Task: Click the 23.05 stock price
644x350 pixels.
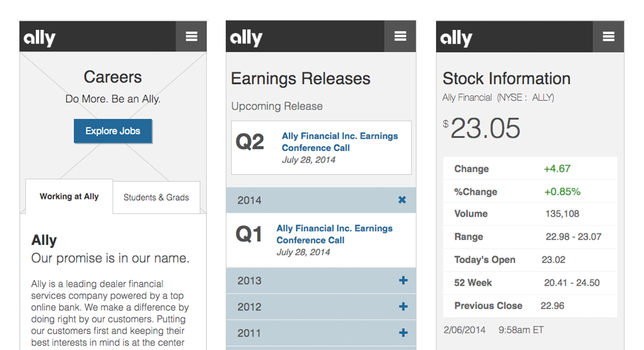Action: [485, 128]
